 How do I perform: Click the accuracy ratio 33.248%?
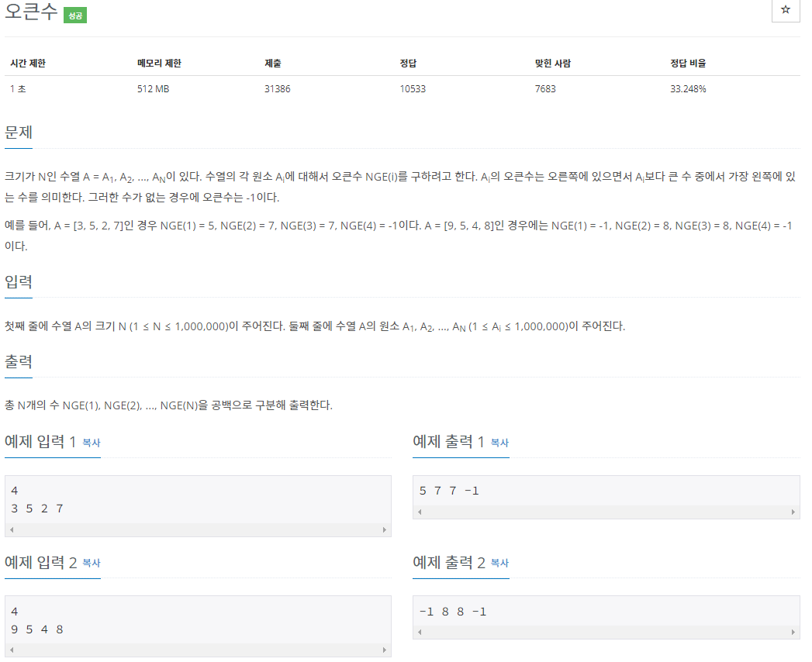[688, 88]
